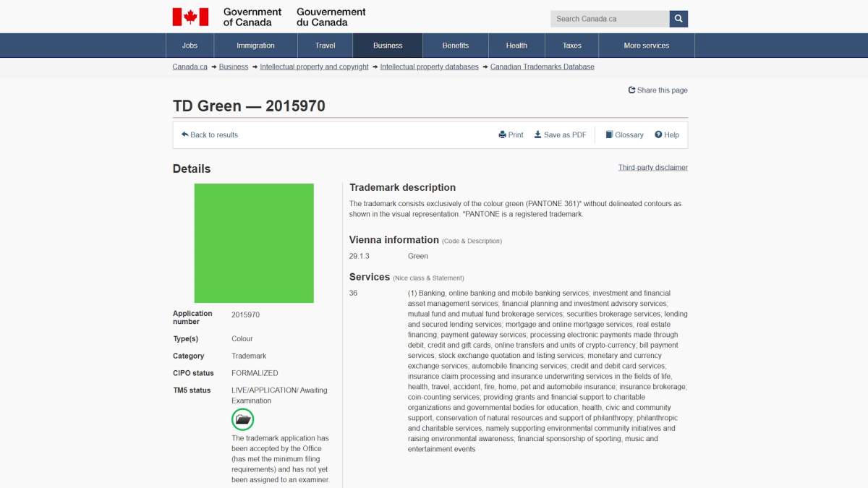This screenshot has height=488, width=868.
Task: Click the search magnifier button
Action: click(678, 19)
